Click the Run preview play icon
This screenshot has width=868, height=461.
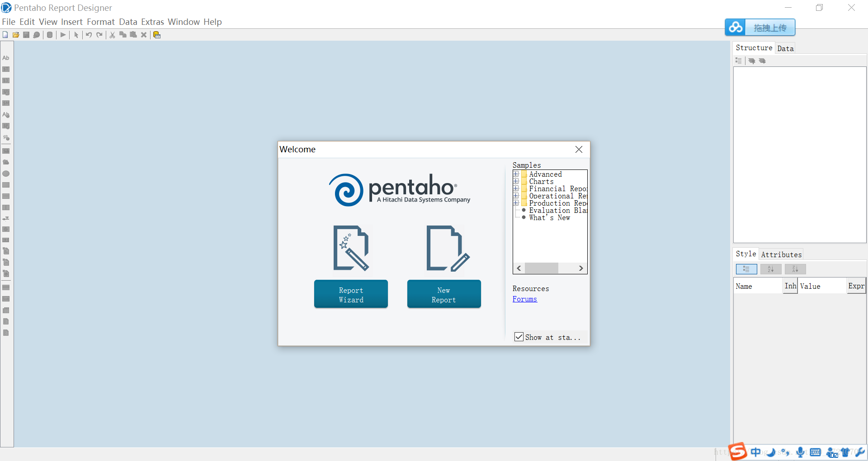coord(63,35)
